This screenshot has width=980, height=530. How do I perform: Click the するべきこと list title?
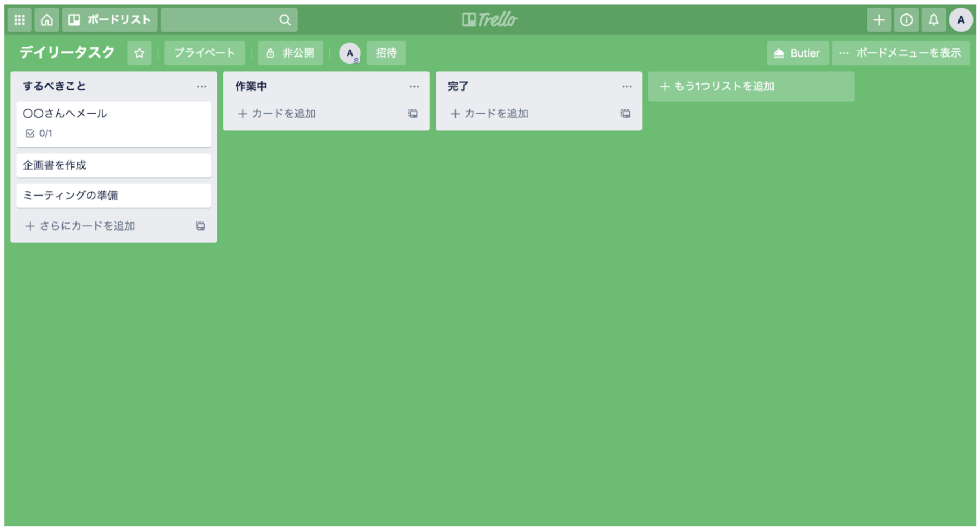pyautogui.click(x=54, y=86)
